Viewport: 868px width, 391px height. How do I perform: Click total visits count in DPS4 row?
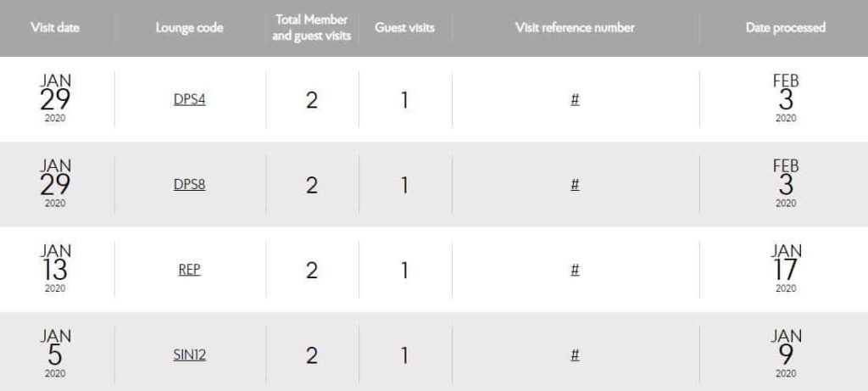(x=311, y=100)
